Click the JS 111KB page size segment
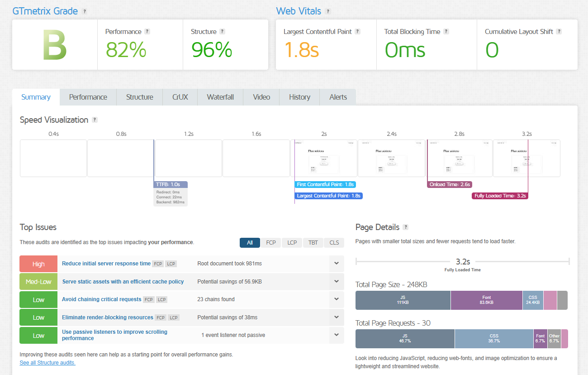 (x=403, y=300)
